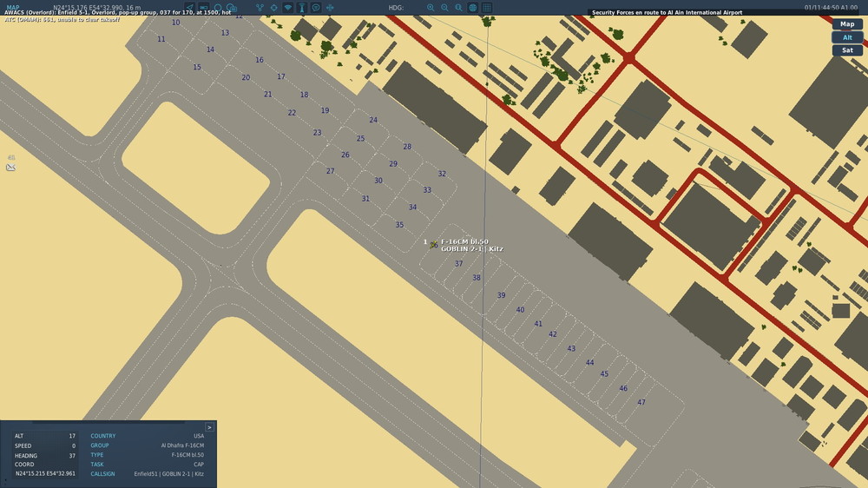Click the MAP label in top bar

[13, 8]
